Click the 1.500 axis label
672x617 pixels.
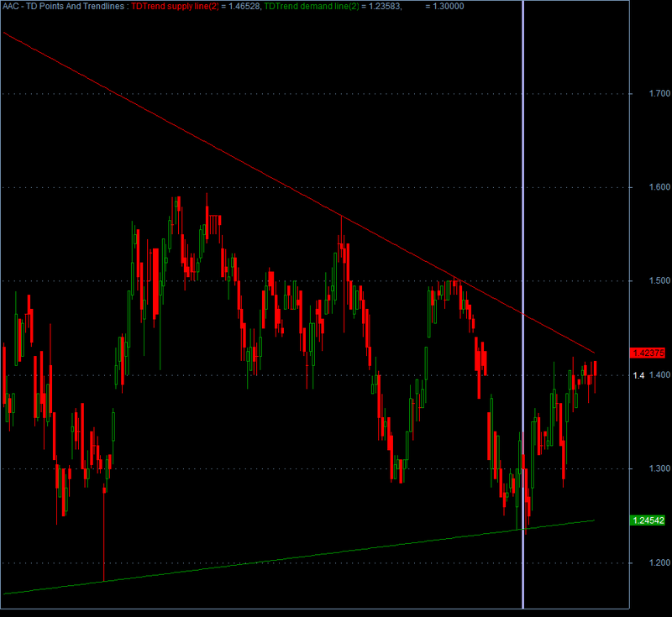[x=659, y=281]
